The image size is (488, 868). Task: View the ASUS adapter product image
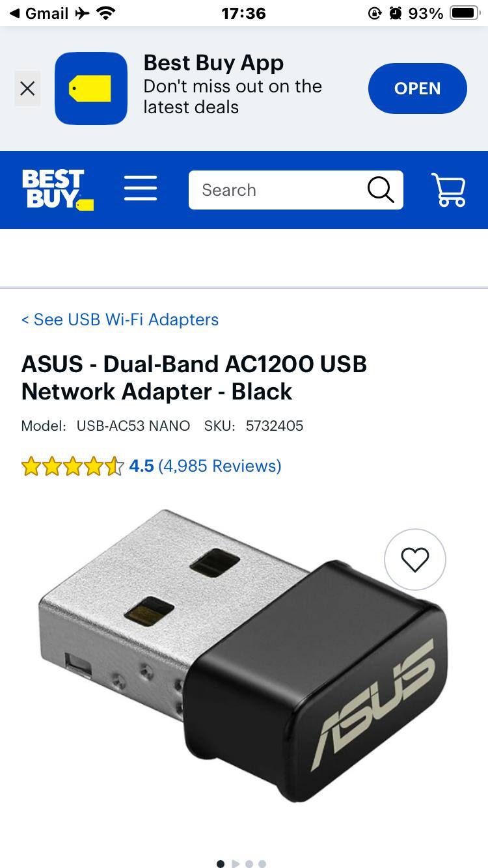tap(243, 657)
